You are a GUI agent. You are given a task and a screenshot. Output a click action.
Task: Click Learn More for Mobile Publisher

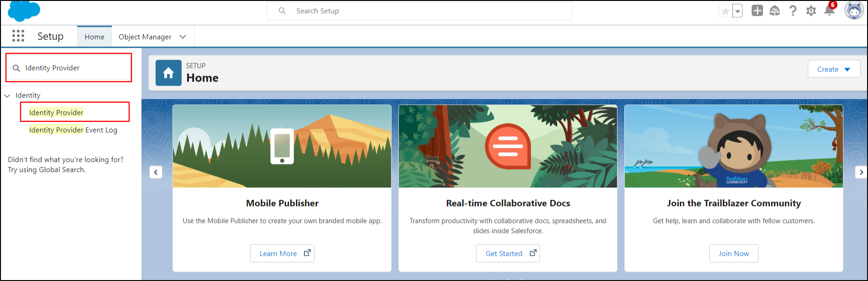click(x=282, y=253)
